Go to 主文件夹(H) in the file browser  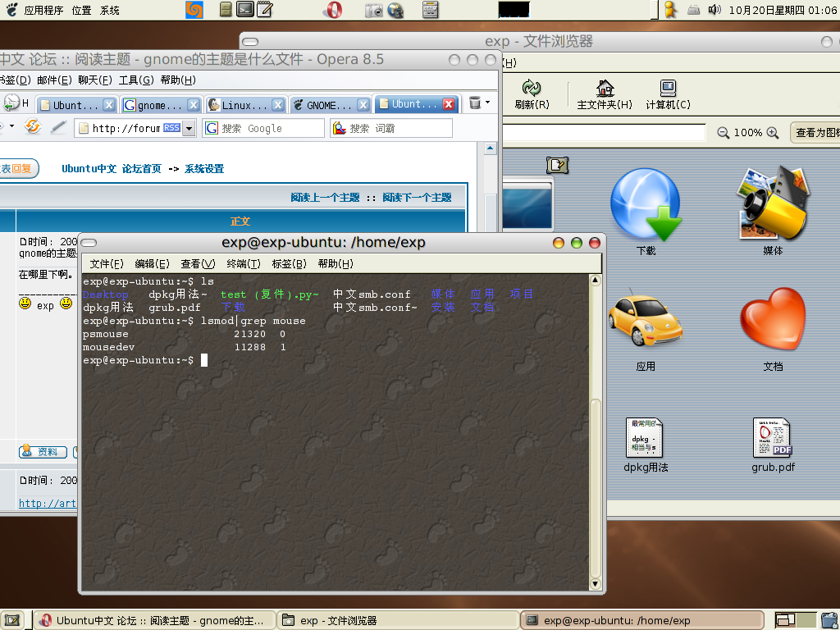[x=605, y=94]
